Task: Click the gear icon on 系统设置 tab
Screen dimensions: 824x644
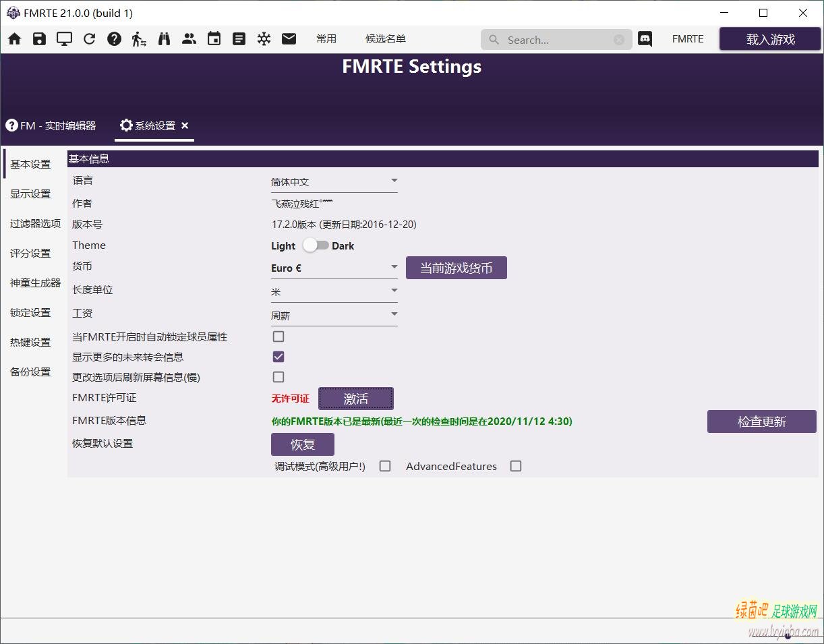Action: tap(126, 125)
